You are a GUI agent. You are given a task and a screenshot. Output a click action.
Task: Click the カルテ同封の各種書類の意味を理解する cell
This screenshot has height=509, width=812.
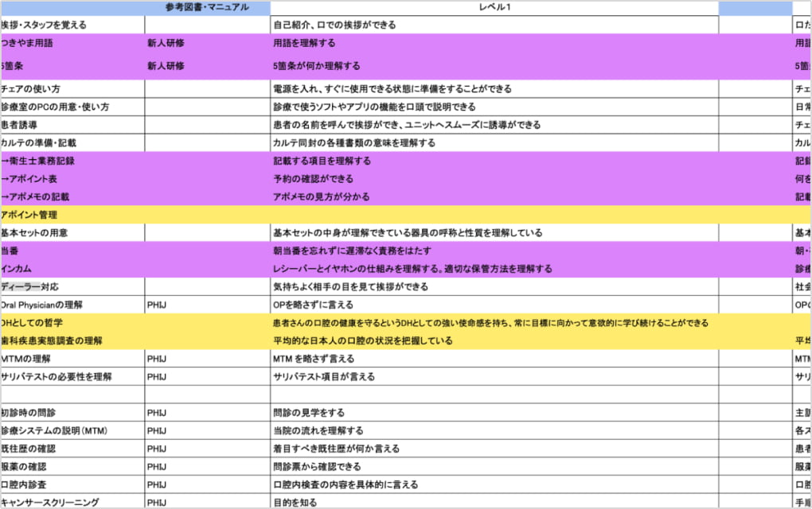(354, 143)
